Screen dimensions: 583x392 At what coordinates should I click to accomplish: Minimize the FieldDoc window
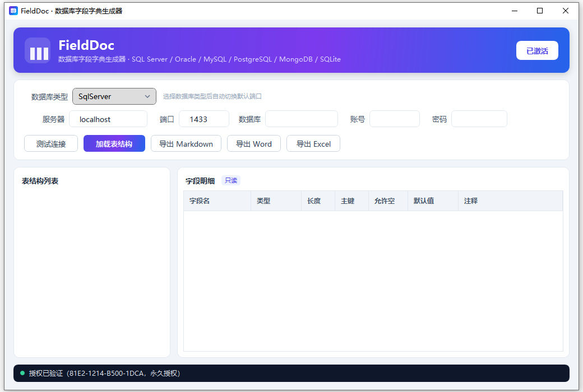(515, 11)
